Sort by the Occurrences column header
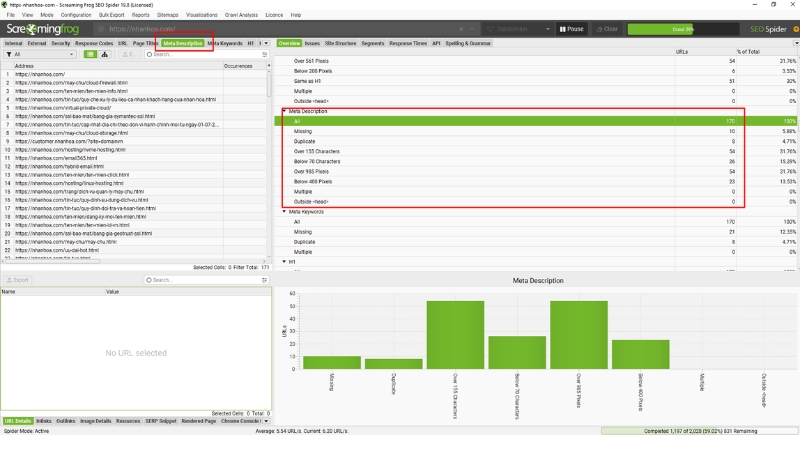The height and width of the screenshot is (450, 800). 244,66
